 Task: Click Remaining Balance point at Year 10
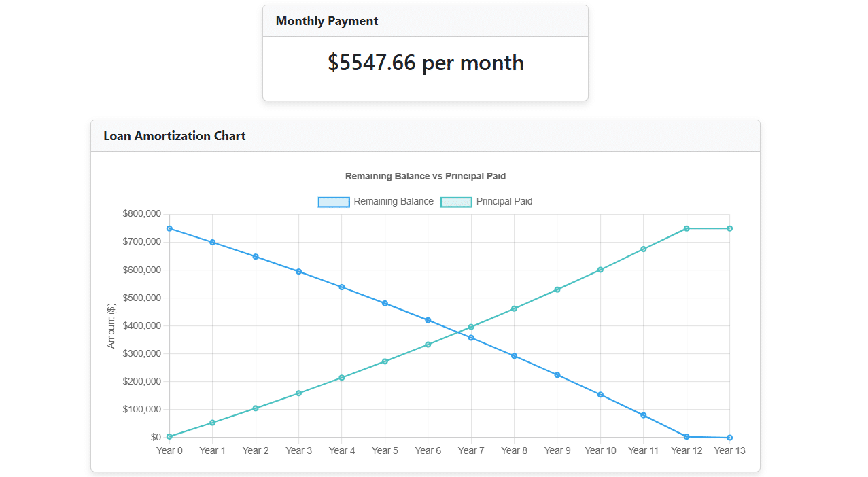600,394
